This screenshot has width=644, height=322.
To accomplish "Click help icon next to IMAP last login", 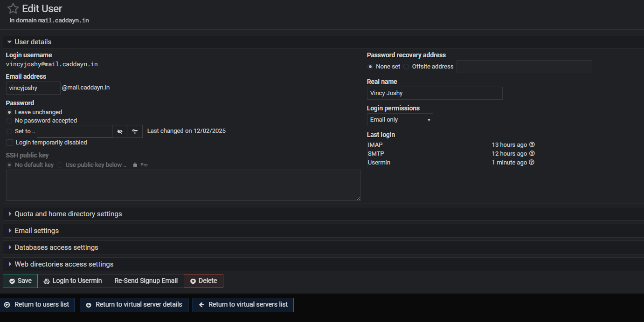I will click(532, 145).
